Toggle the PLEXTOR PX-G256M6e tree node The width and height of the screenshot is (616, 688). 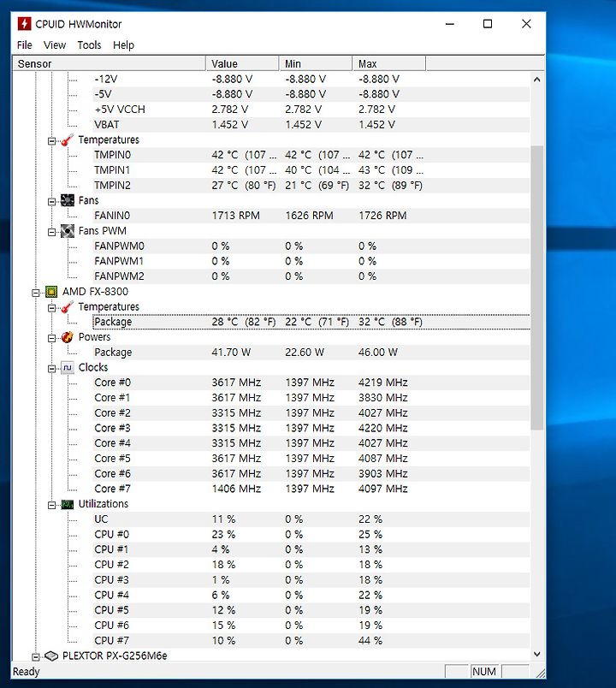pyautogui.click(x=36, y=657)
